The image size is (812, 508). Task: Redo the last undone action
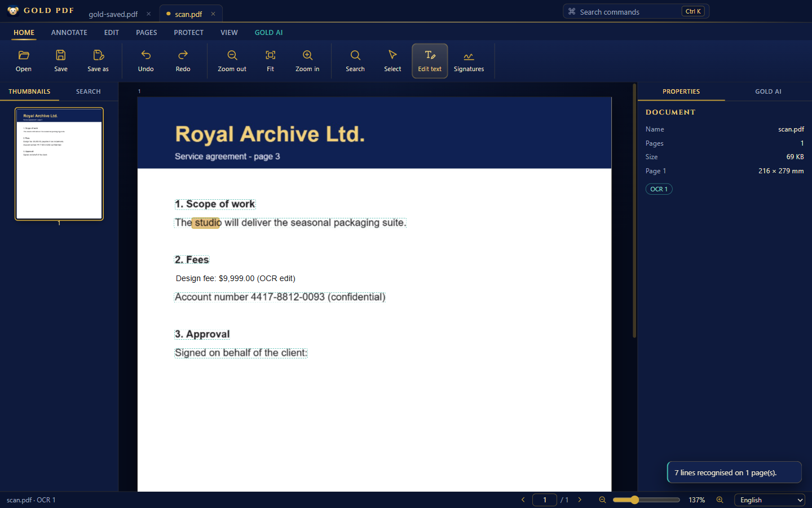(x=183, y=61)
